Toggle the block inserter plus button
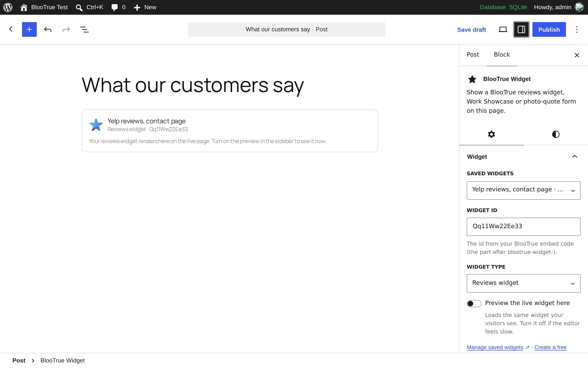This screenshot has height=368, width=588. click(x=29, y=29)
